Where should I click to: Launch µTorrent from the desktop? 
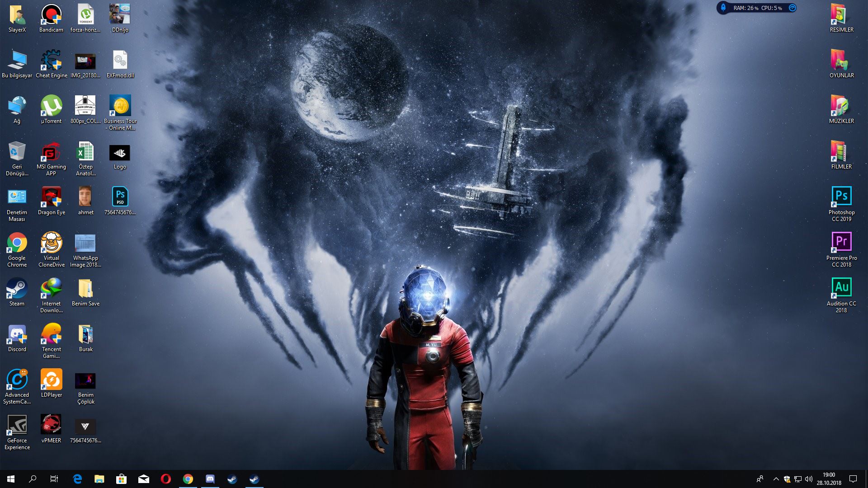[52, 109]
